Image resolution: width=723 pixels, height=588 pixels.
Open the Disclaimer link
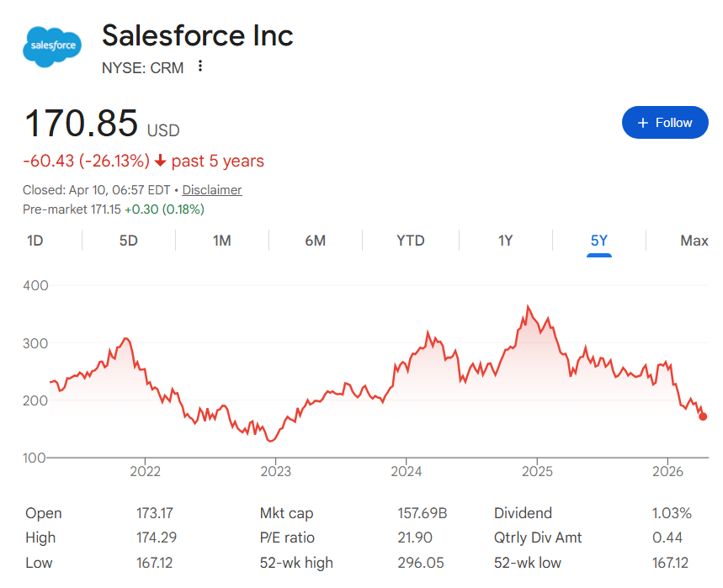(211, 190)
